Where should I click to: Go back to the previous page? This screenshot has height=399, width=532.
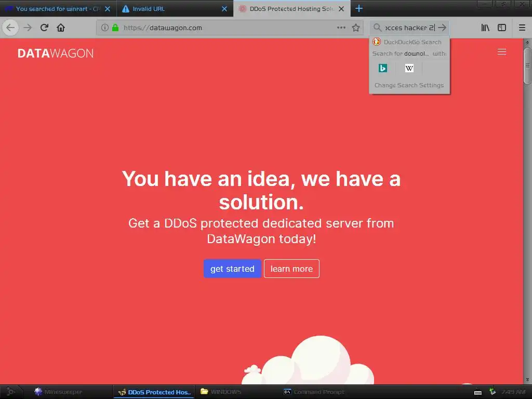(10, 28)
